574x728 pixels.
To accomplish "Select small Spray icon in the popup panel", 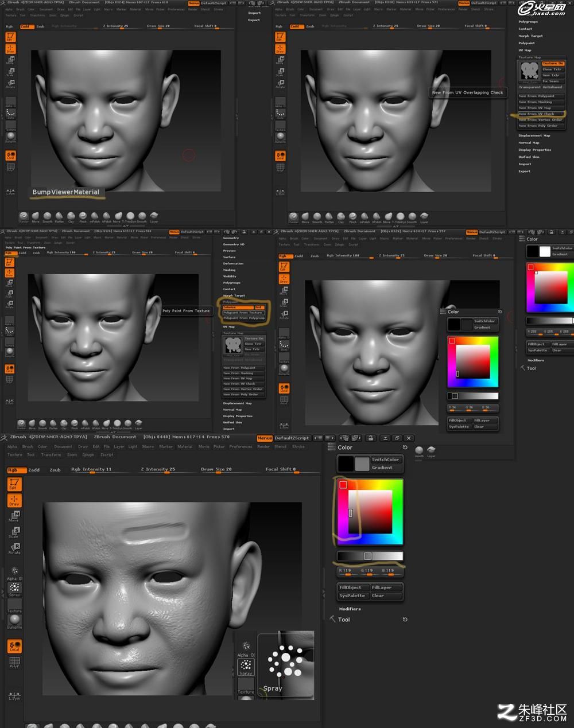I will pyautogui.click(x=246, y=667).
